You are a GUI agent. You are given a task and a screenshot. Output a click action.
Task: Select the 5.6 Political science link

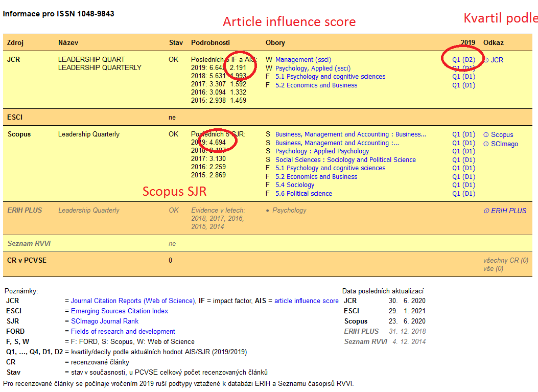tap(303, 194)
